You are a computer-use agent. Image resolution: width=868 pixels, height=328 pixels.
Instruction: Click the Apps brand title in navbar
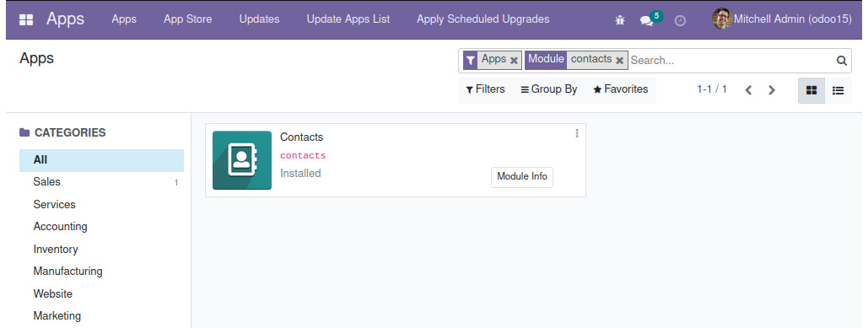point(65,19)
